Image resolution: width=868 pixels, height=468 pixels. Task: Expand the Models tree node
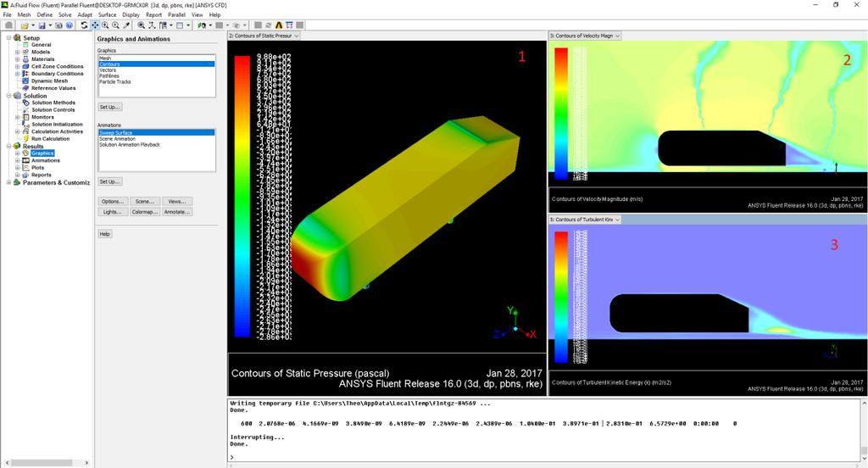[17, 52]
